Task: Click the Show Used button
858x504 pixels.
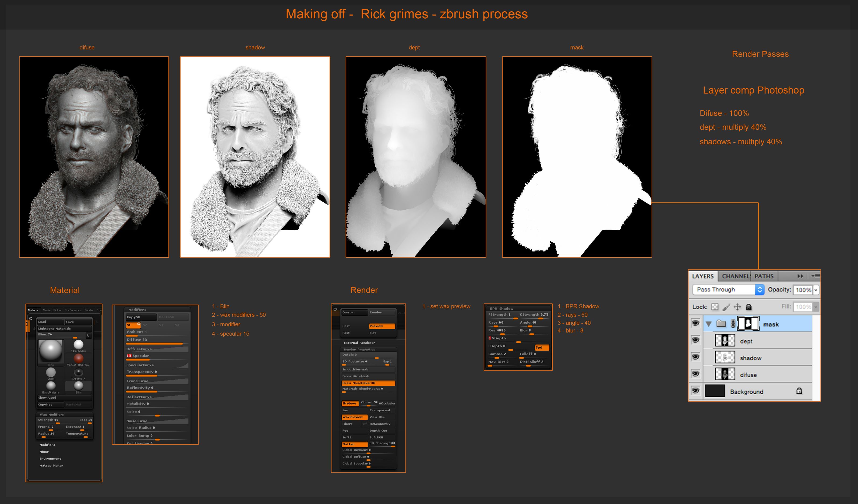Action: tap(64, 398)
